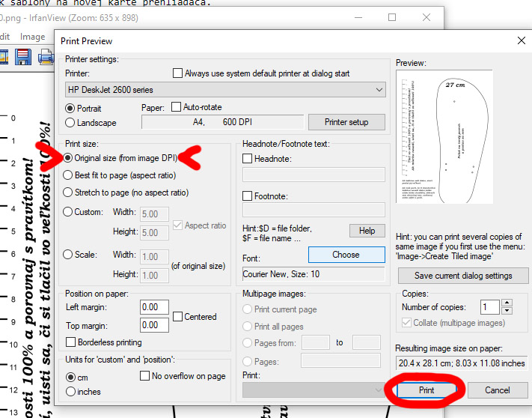Viewport: 532px width, 418px height.
Task: Maximize the IrfanView window
Action: (392, 17)
